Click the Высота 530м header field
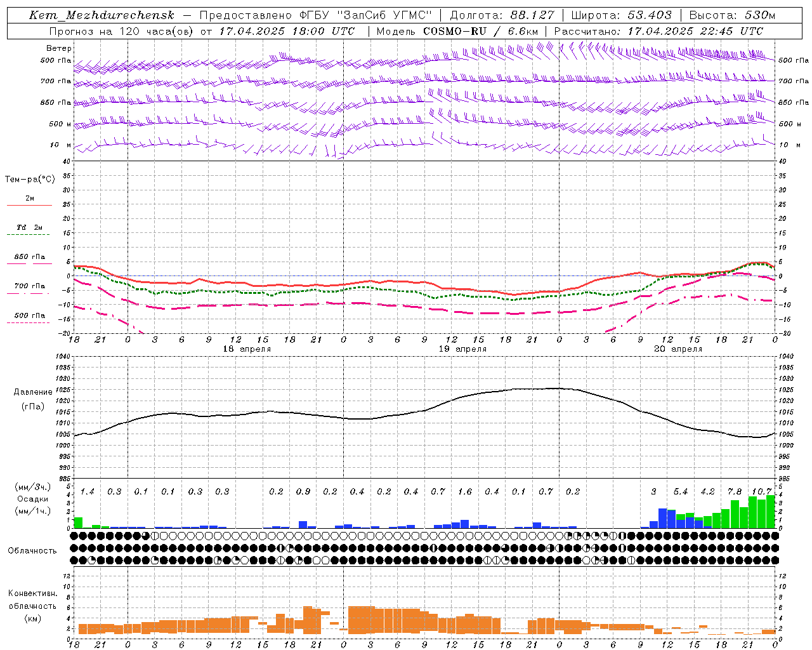The image size is (812, 650). pos(732,15)
